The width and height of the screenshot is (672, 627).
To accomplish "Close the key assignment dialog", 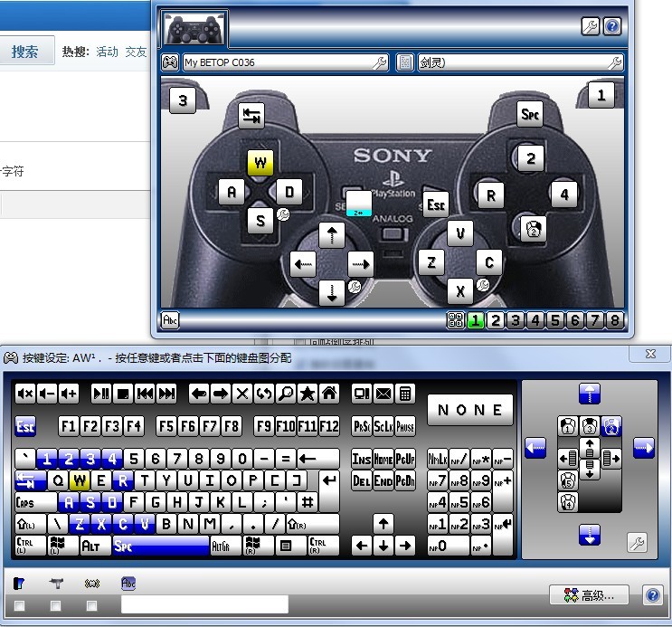I will point(650,354).
